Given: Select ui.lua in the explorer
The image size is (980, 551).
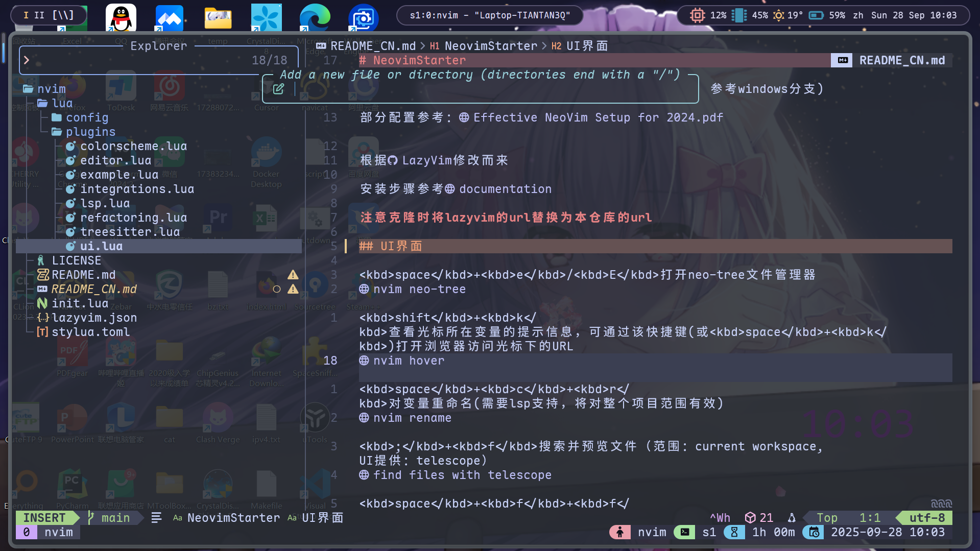Looking at the screenshot, I should tap(158, 246).
